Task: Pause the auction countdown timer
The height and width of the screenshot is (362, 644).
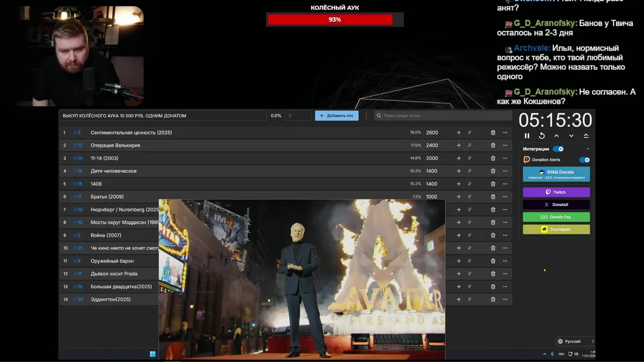Action: (527, 136)
